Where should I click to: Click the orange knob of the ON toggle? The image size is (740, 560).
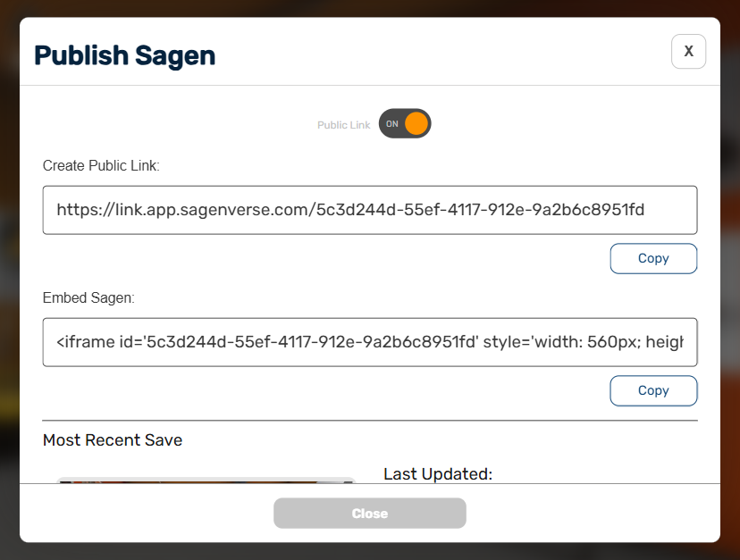[416, 123]
